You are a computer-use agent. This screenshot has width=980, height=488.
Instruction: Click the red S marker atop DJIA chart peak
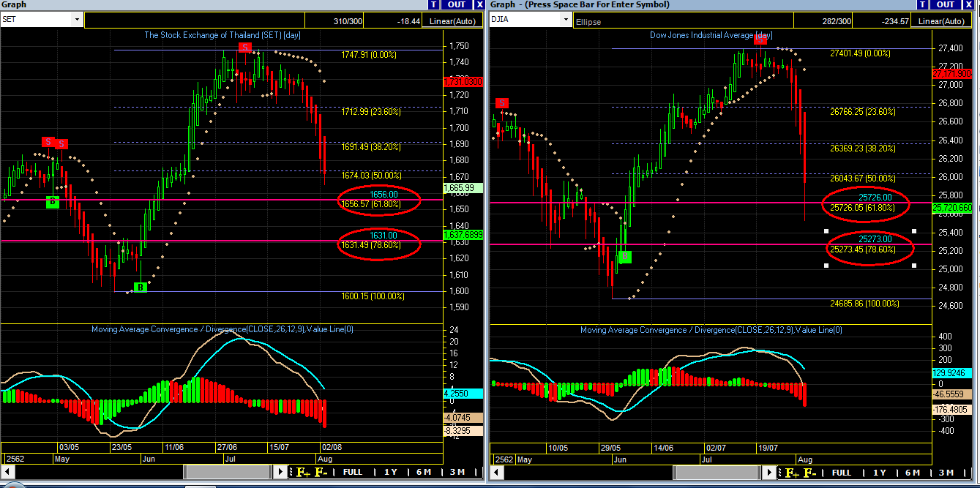[x=760, y=40]
